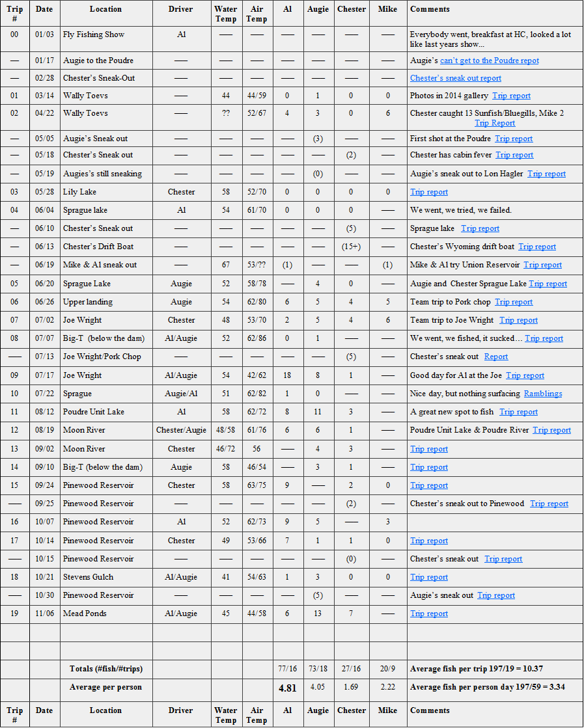The height and width of the screenshot is (728, 584).
Task: Click the Mead Ponds Trip report link
Action: click(429, 613)
